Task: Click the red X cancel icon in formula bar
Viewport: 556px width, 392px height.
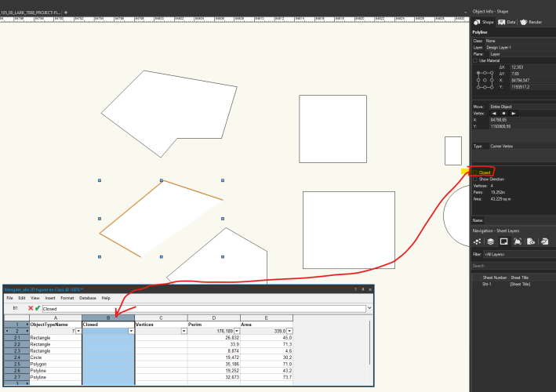Action: 31,309
